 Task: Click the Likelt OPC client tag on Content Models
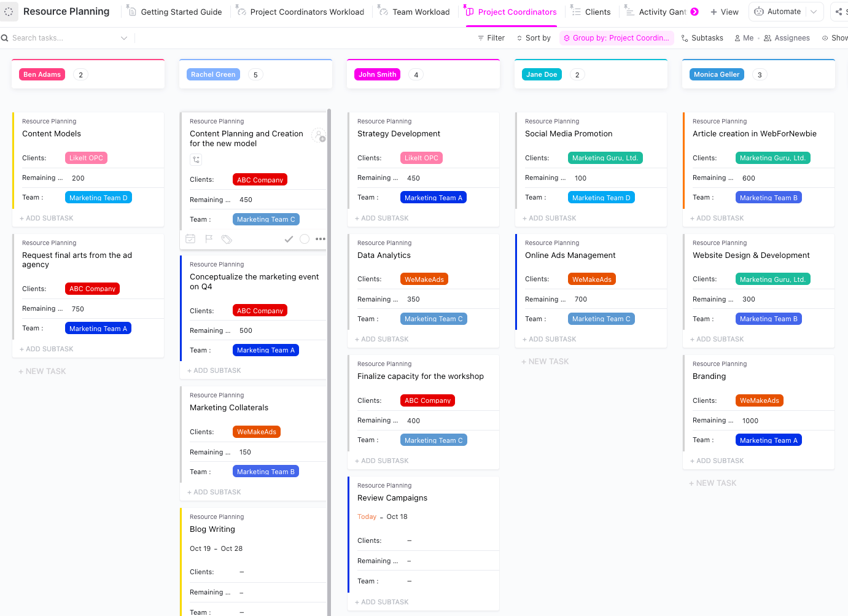pyautogui.click(x=86, y=158)
